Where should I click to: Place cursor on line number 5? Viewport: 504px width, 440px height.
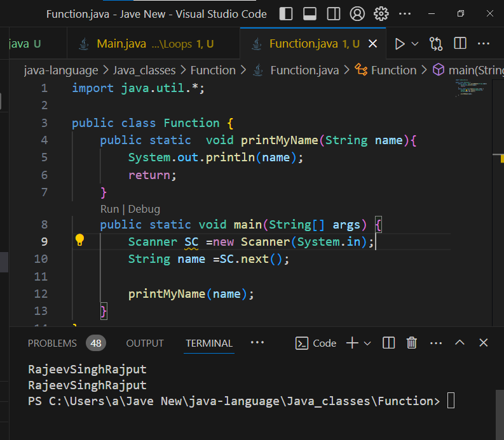(x=44, y=157)
